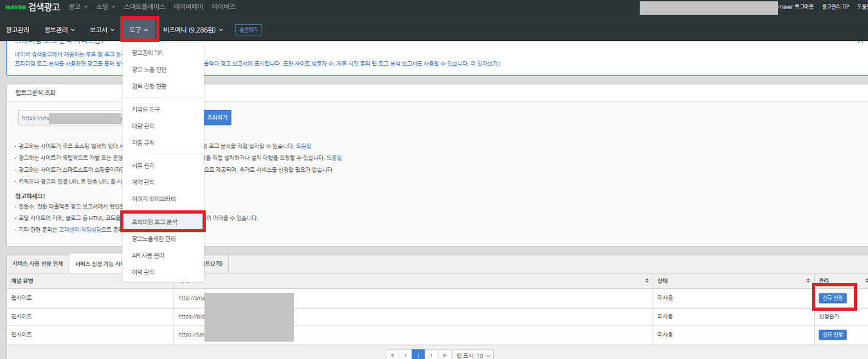Open 광고관리 TIP link in the top-right bar
The image size is (868, 359).
(x=836, y=6)
